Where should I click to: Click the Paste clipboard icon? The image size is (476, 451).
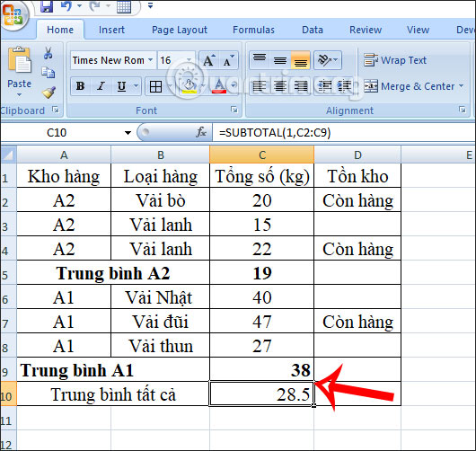pyautogui.click(x=19, y=60)
